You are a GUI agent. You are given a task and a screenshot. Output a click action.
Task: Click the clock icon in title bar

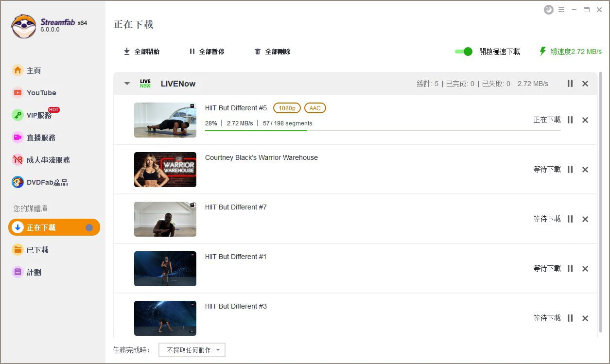click(549, 10)
